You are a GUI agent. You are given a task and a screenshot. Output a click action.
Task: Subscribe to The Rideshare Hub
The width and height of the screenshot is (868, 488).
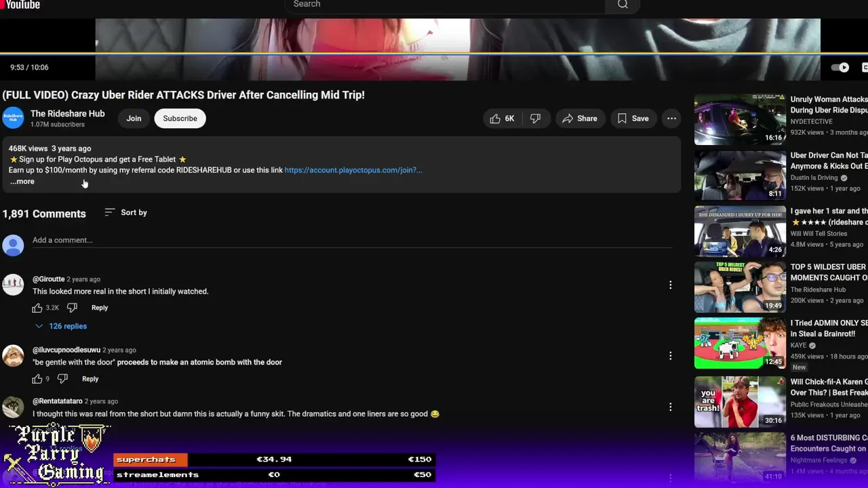coord(180,119)
